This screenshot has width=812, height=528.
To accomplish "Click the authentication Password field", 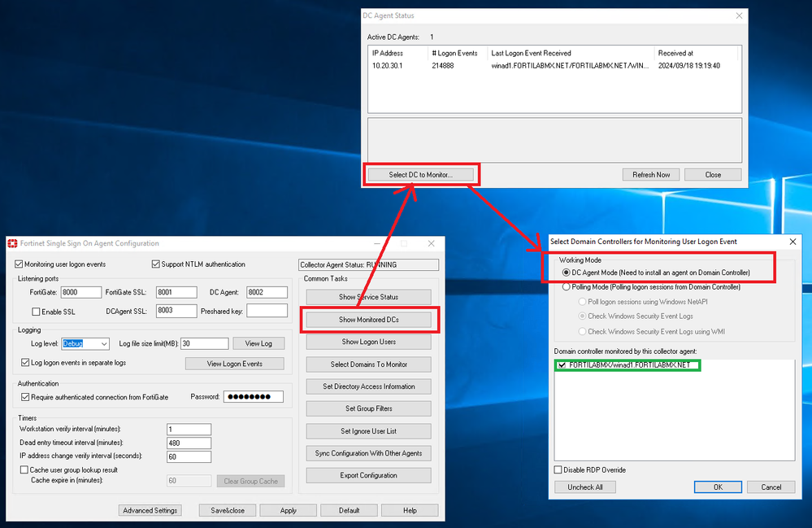I will [254, 397].
